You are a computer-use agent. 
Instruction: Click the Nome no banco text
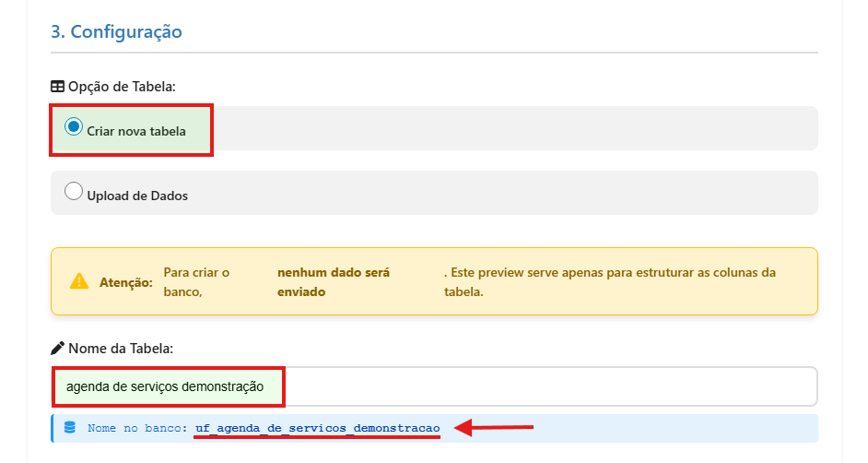click(137, 428)
